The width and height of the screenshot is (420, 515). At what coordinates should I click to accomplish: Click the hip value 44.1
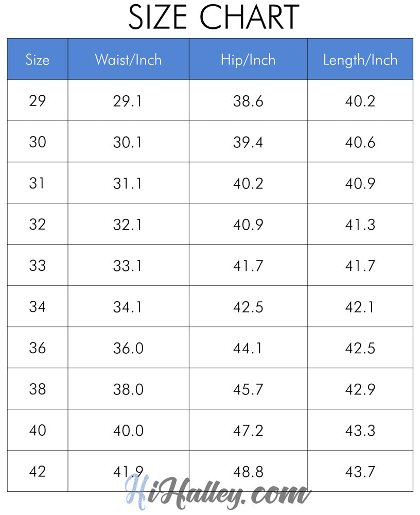248,348
